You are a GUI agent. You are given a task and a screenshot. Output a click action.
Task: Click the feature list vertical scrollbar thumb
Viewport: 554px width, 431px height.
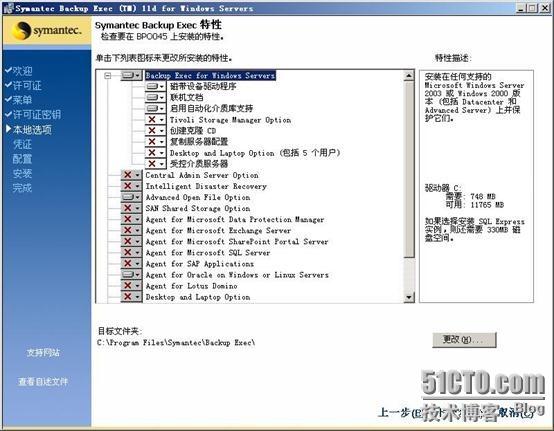409,169
